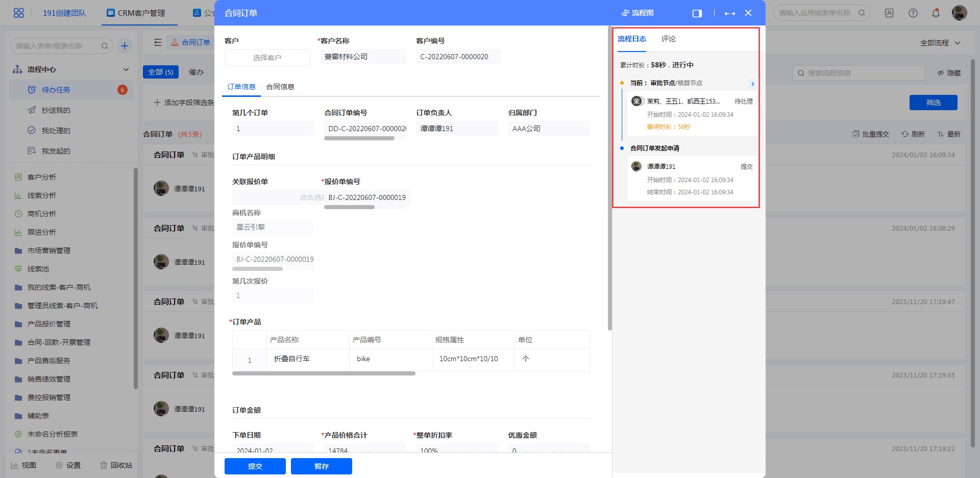Click the notification bell icon
Image resolution: width=980 pixels, height=478 pixels.
coord(936,13)
